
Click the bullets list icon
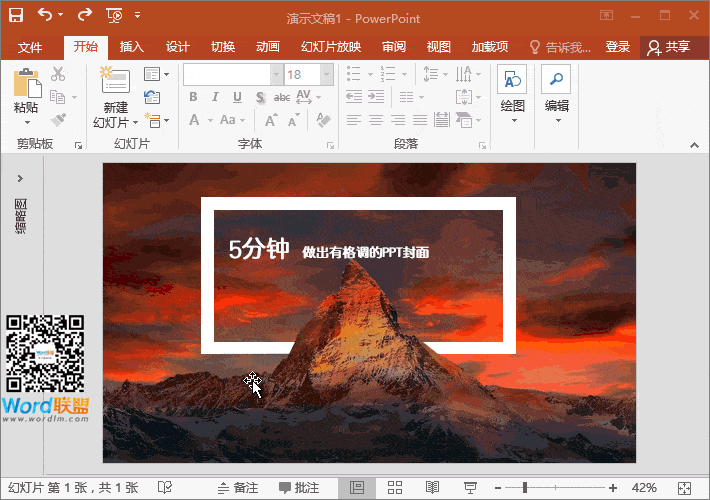[353, 74]
